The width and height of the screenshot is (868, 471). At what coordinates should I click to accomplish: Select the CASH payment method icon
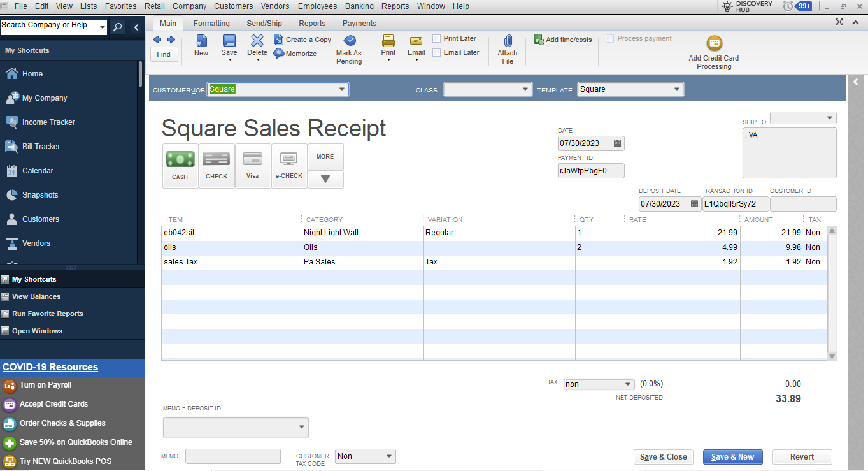coord(180,159)
